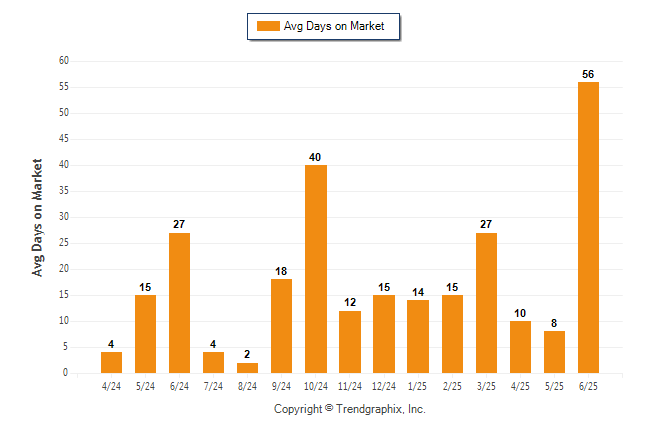646x434 pixels.
Task: Select the 9/24 bar showing 18 days
Action: click(x=281, y=326)
